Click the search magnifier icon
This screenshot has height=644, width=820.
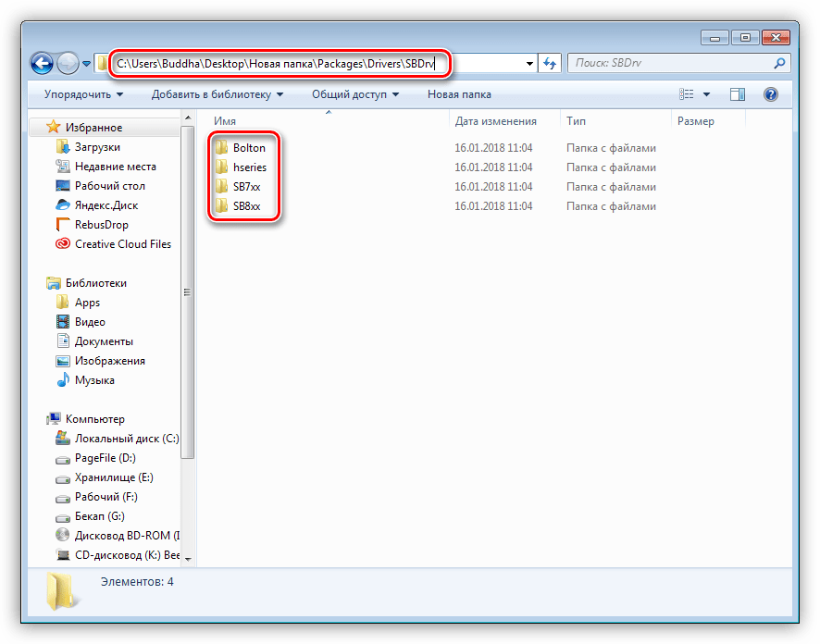click(779, 64)
